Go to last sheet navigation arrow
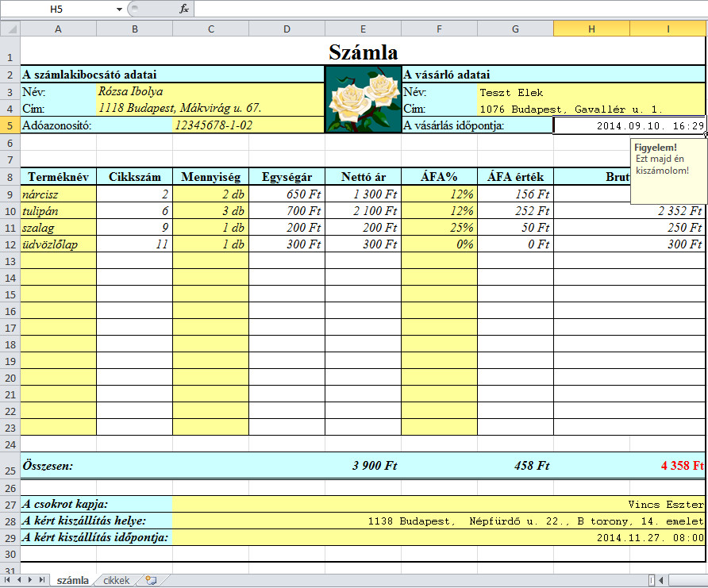Image resolution: width=708 pixels, height=588 pixels. click(41, 580)
